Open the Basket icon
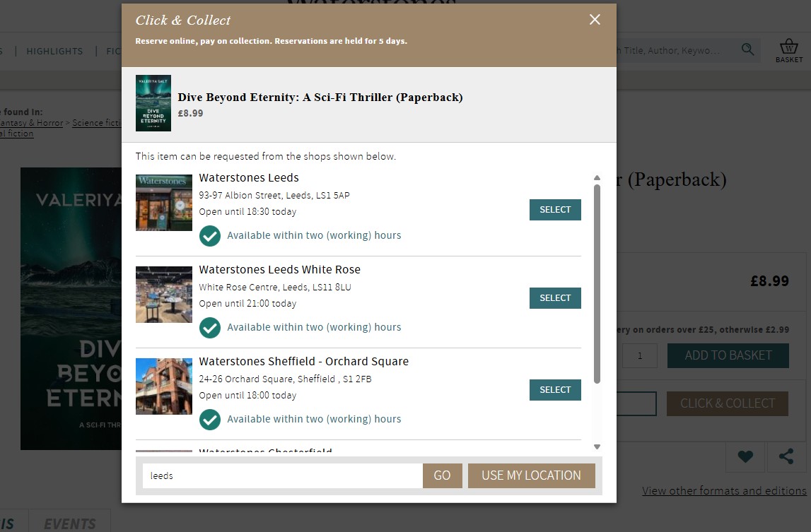The height and width of the screenshot is (532, 811). (789, 51)
